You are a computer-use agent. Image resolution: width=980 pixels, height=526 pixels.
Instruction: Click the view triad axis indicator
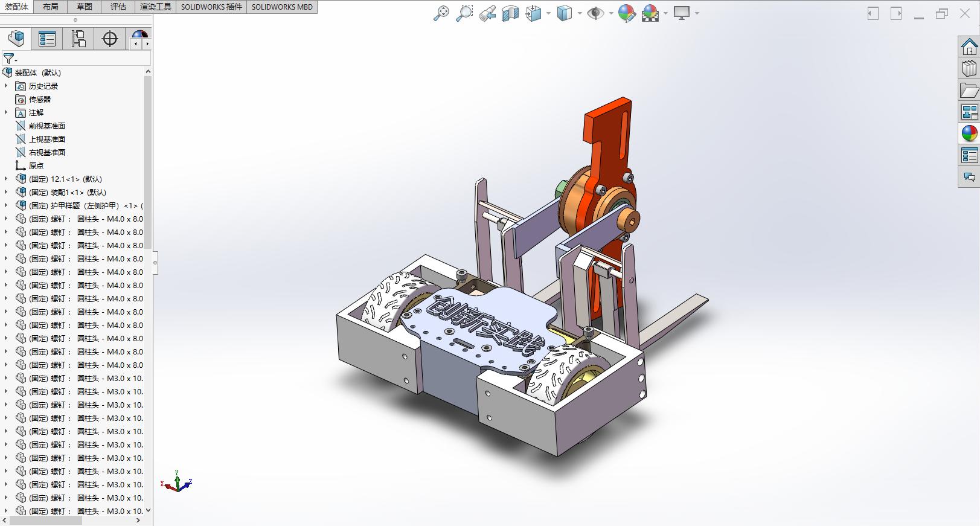coord(176,482)
